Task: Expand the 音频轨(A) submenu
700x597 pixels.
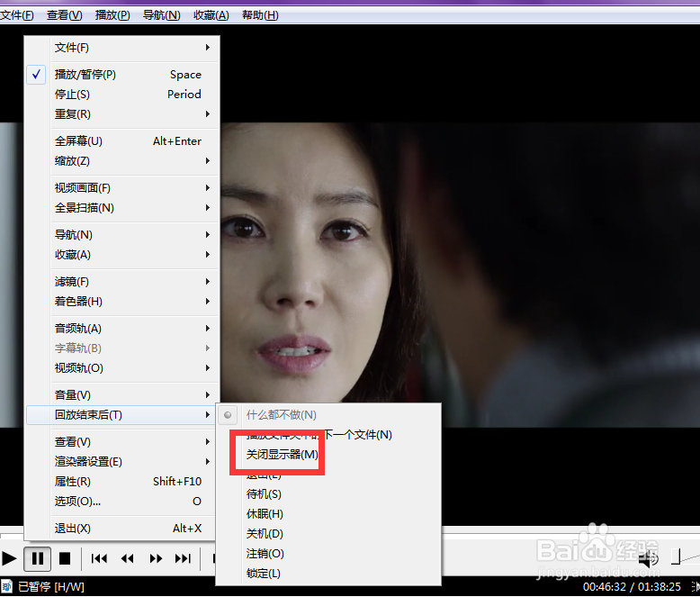Action: [122, 329]
